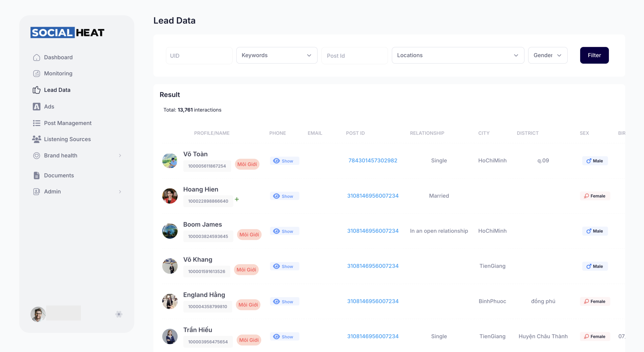Image resolution: width=644 pixels, height=352 pixels.
Task: Expand the Admin menu section
Action: (x=77, y=192)
